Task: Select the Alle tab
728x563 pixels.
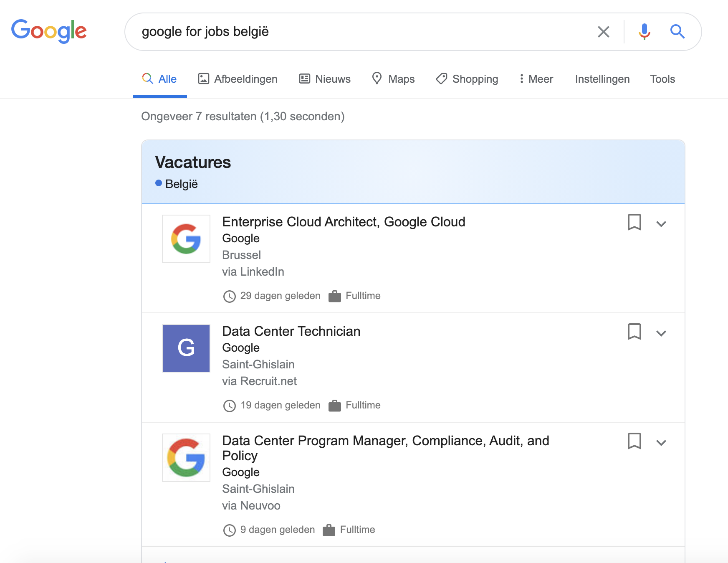Action: pyautogui.click(x=159, y=79)
